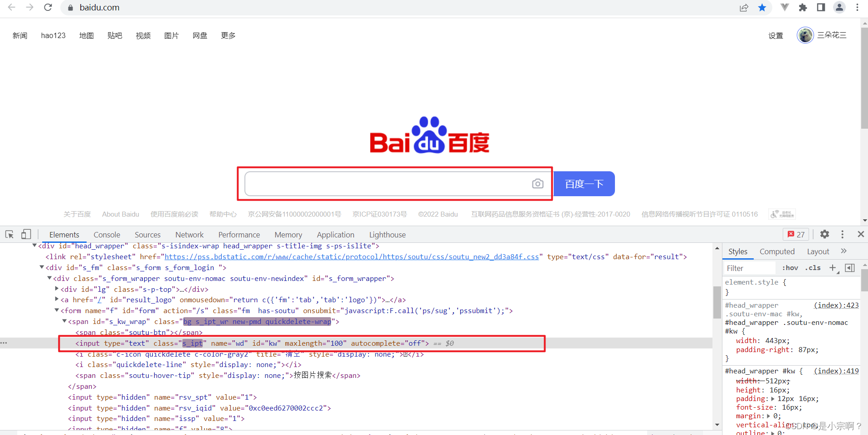The width and height of the screenshot is (868, 435).
Task: Toggle the browser side panel icon
Action: (x=821, y=7)
